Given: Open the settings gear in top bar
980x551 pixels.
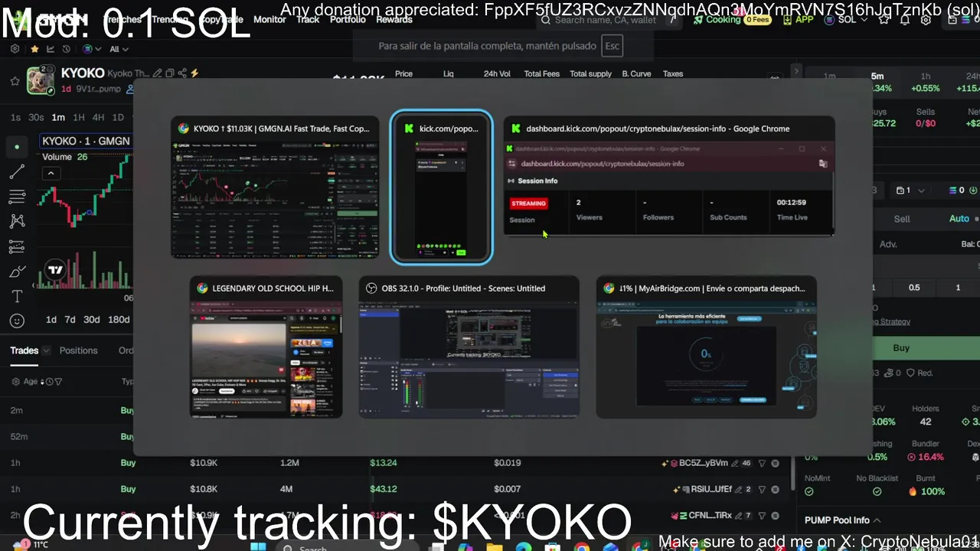Looking at the screenshot, I should (x=926, y=20).
